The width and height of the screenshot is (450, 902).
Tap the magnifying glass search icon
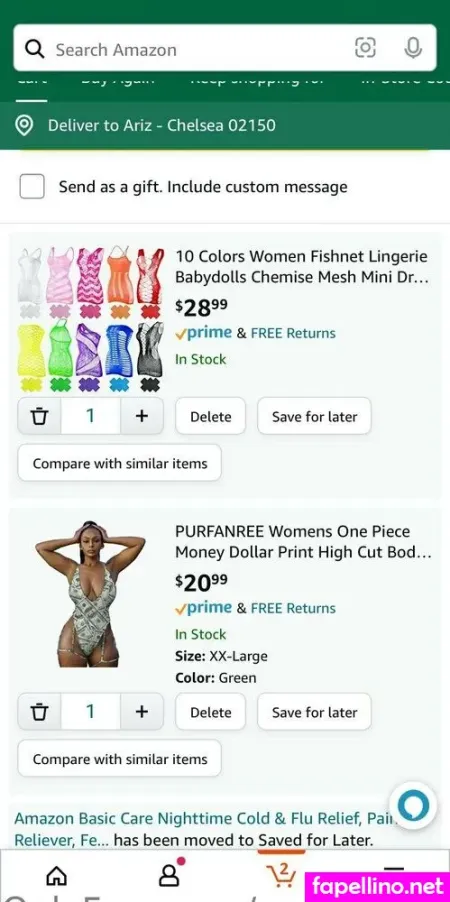pos(36,49)
